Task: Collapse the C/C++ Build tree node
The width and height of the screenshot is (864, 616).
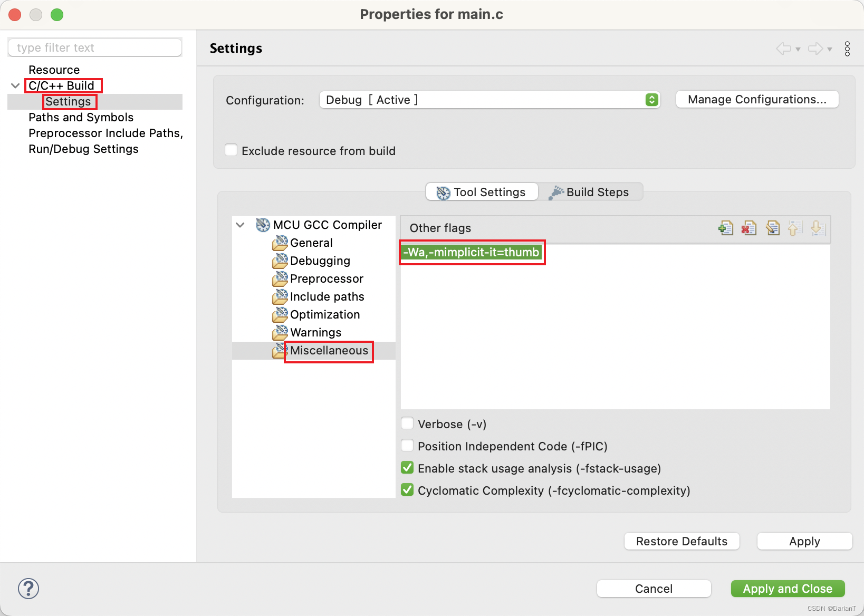Action: coord(15,85)
